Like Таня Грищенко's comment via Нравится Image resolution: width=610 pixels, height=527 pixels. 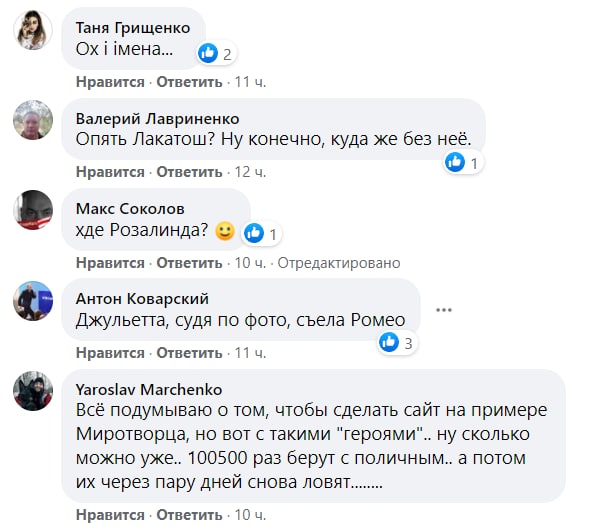tap(110, 81)
